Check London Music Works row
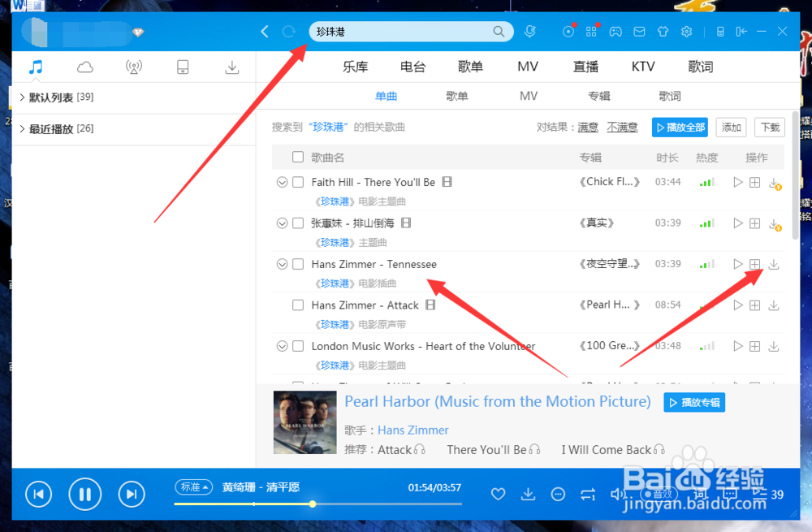The height and width of the screenshot is (532, 812). tap(298, 345)
